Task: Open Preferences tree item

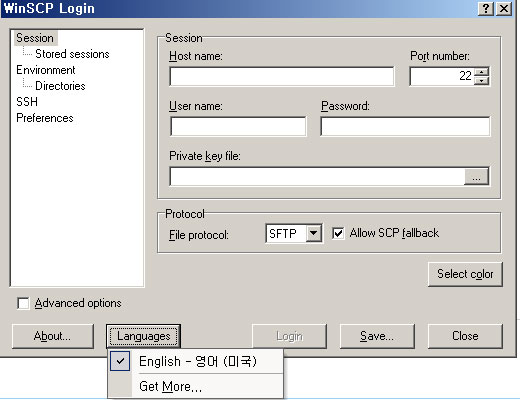Action: [x=45, y=118]
